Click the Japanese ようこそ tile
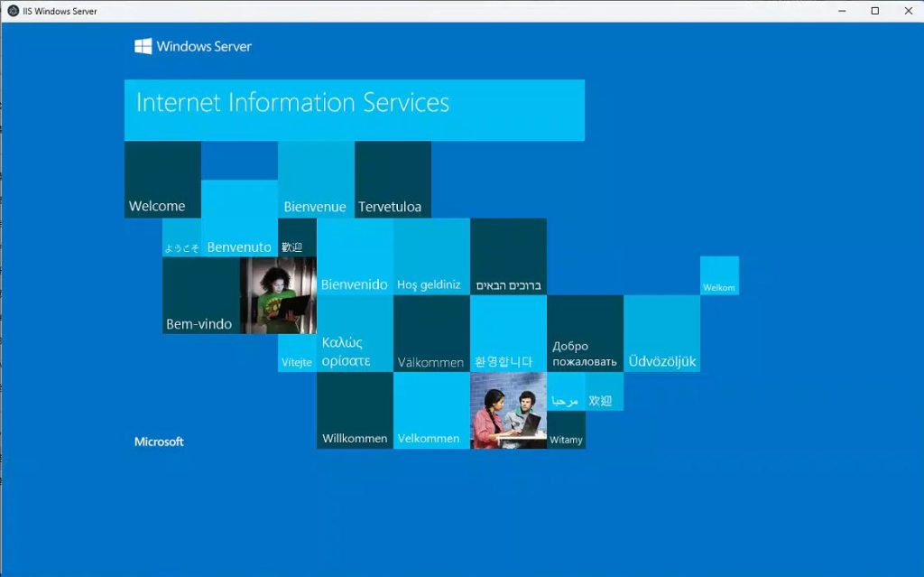 (181, 237)
